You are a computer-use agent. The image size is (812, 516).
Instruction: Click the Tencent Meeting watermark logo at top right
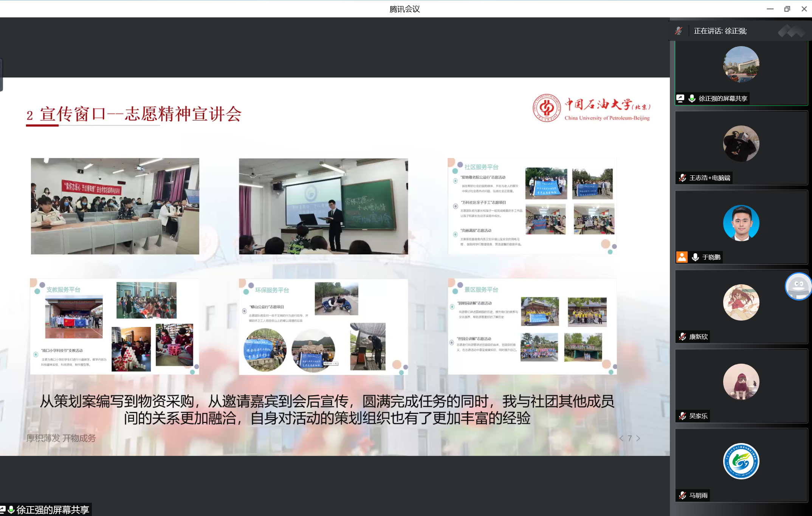point(791,31)
